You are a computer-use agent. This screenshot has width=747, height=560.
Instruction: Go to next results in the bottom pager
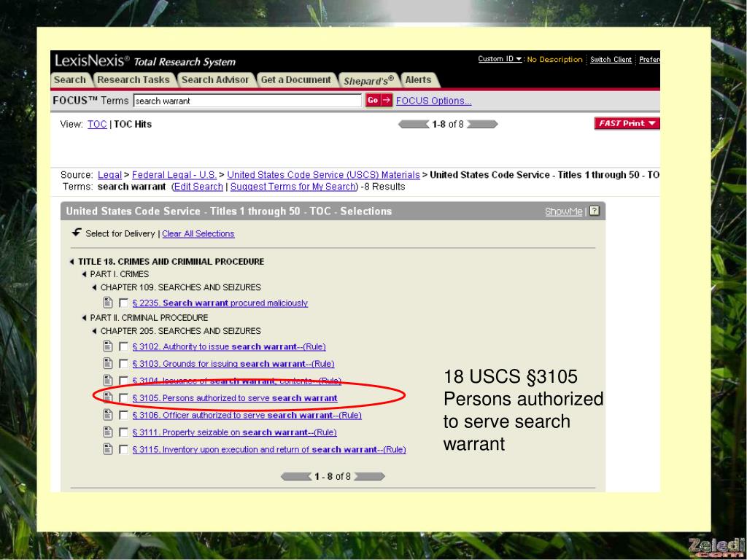pyautogui.click(x=370, y=476)
